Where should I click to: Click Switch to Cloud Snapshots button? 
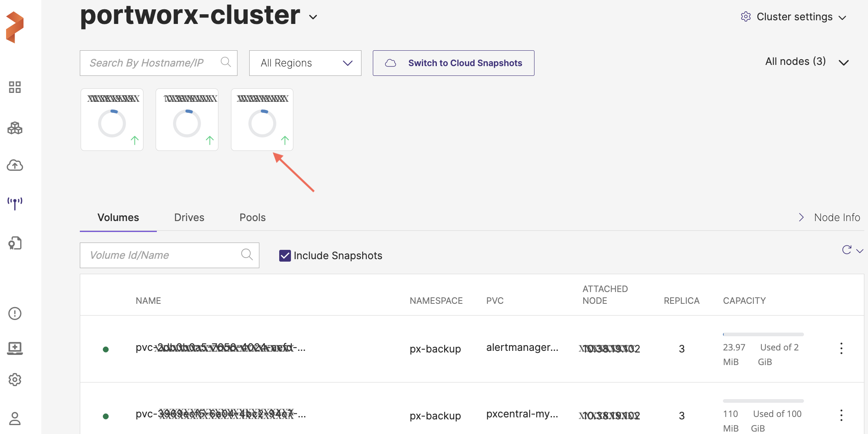pos(453,63)
